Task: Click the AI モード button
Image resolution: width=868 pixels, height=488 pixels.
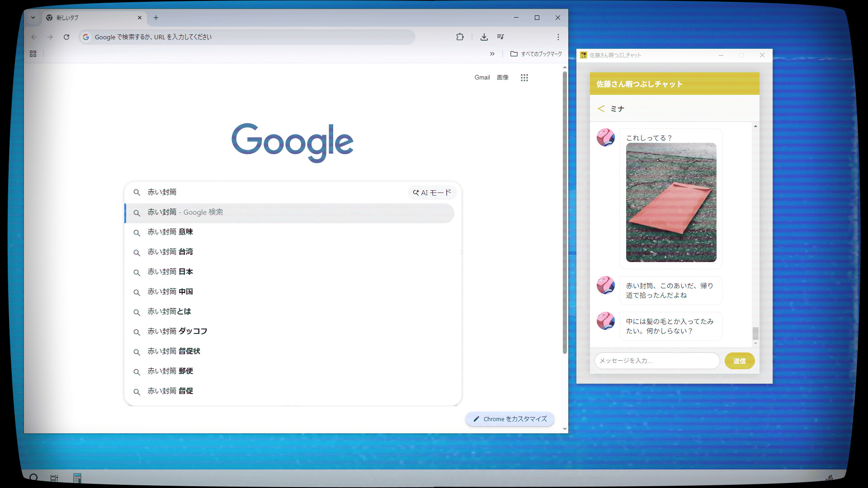Action: coord(432,192)
